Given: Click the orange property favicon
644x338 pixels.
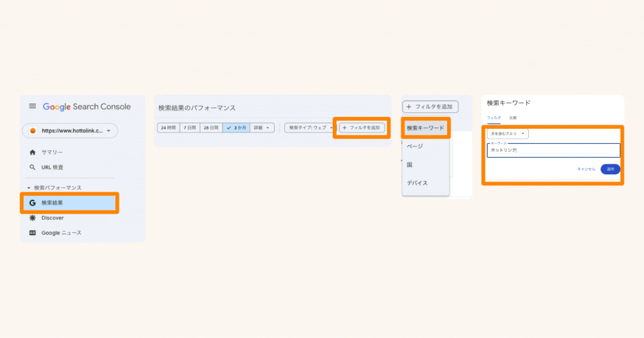Looking at the screenshot, I should pos(33,131).
